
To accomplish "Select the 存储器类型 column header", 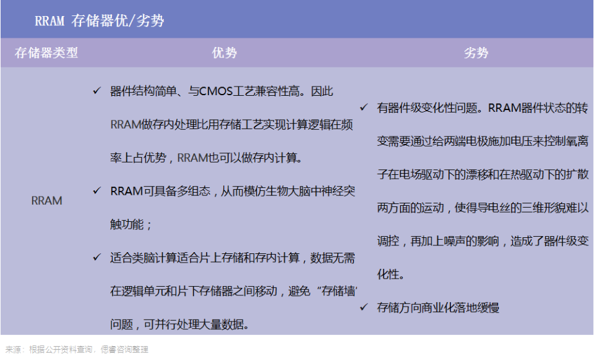I will [46, 54].
